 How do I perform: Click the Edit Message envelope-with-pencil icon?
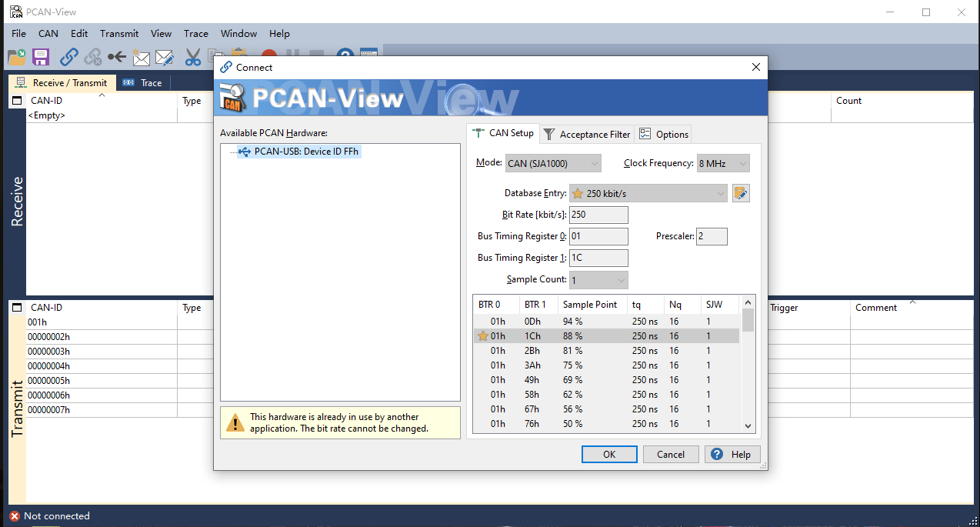point(165,57)
